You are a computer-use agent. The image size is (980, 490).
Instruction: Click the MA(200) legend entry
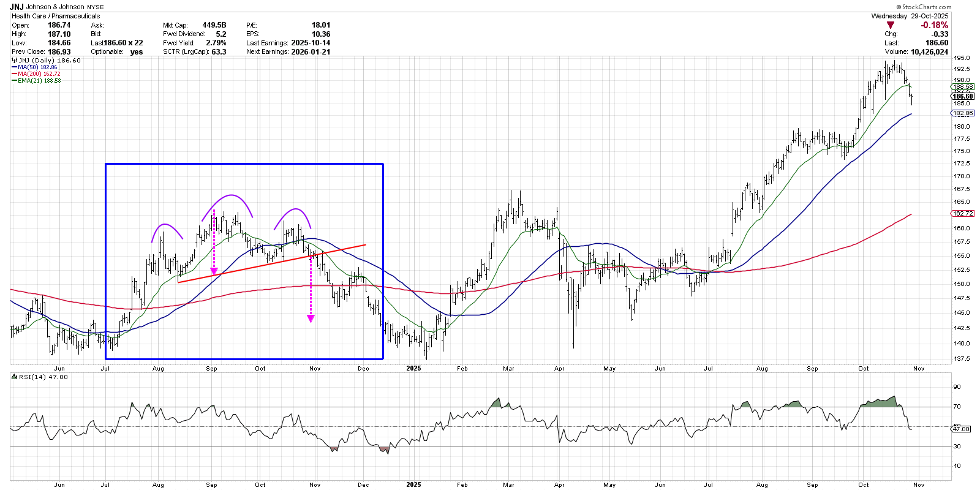(x=38, y=74)
